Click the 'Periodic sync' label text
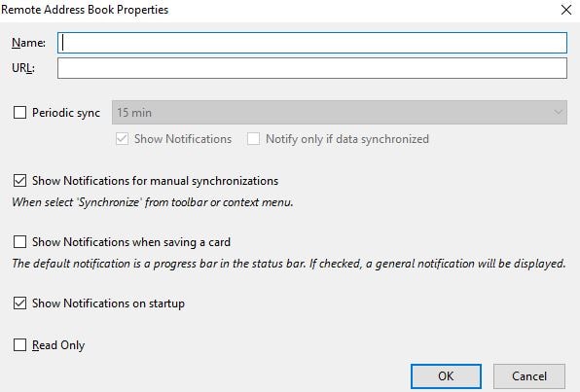The image size is (580, 392). pyautogui.click(x=66, y=113)
